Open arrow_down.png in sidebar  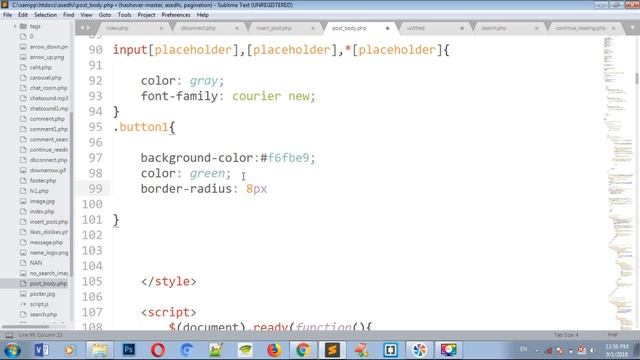tap(49, 47)
